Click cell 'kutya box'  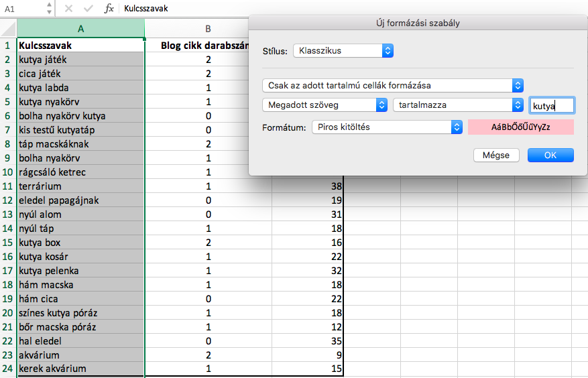(x=80, y=243)
